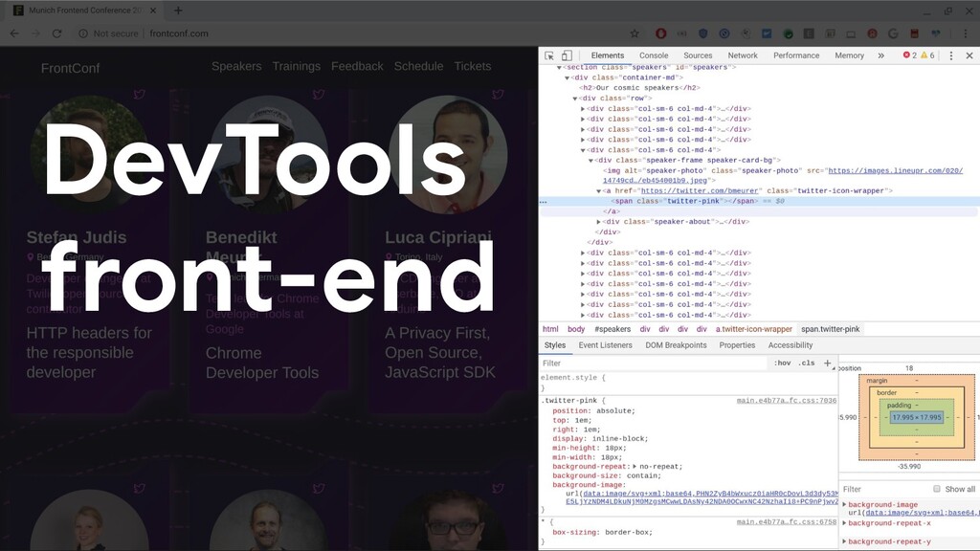Screen dimensions: 980x551
Task: Open Twitter icon on Benedikt Meurer card
Action: [x=319, y=95]
